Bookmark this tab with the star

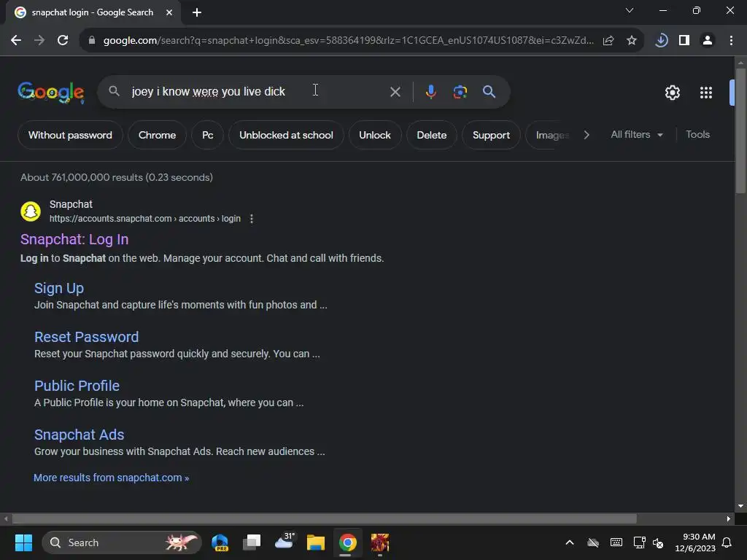coord(632,41)
